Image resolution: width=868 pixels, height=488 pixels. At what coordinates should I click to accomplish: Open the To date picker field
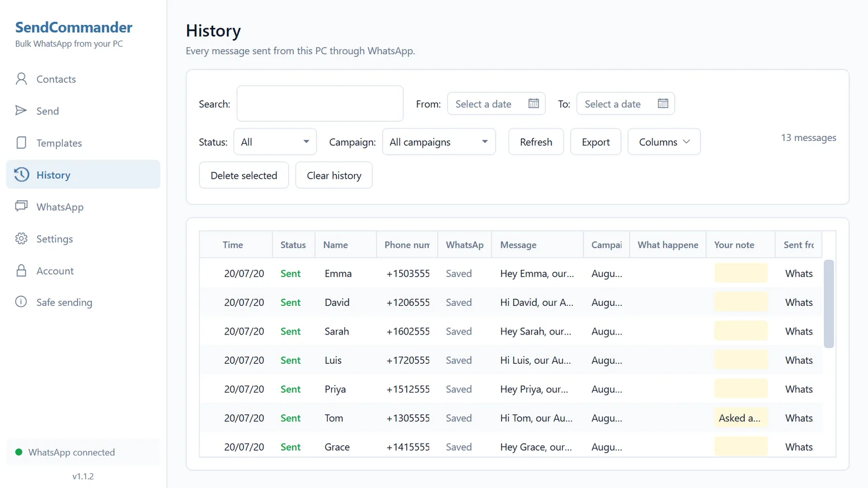626,104
